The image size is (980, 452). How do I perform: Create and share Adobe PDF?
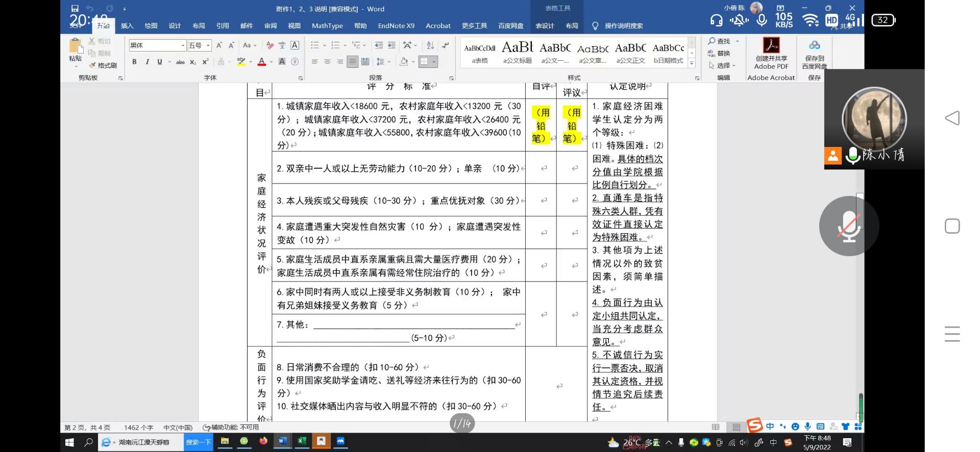coord(771,54)
